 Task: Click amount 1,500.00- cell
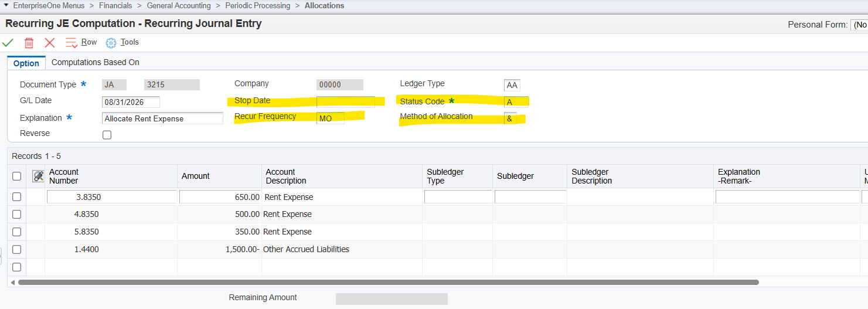pyautogui.click(x=220, y=249)
